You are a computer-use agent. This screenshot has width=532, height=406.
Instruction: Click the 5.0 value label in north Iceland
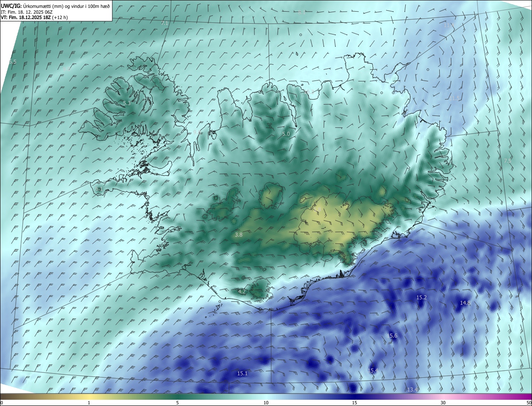[286, 134]
